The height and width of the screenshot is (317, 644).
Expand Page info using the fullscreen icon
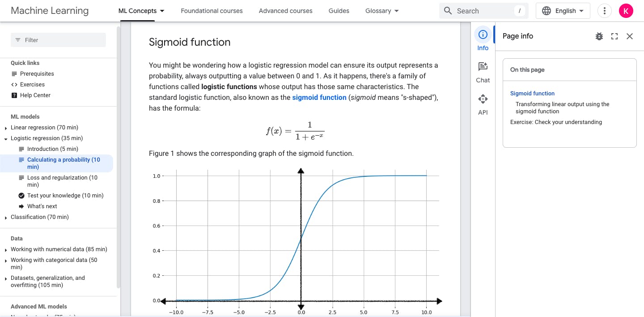pos(614,36)
